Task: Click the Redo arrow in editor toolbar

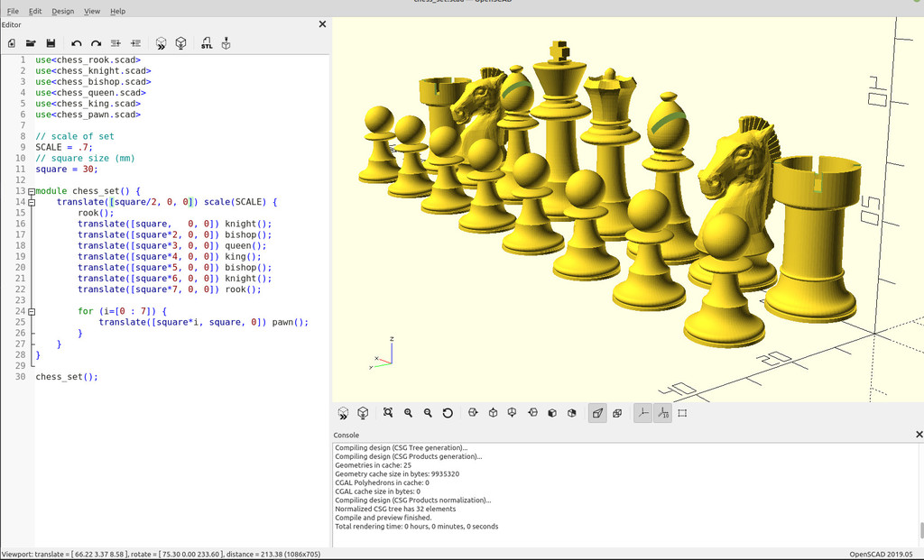Action: coord(96,43)
